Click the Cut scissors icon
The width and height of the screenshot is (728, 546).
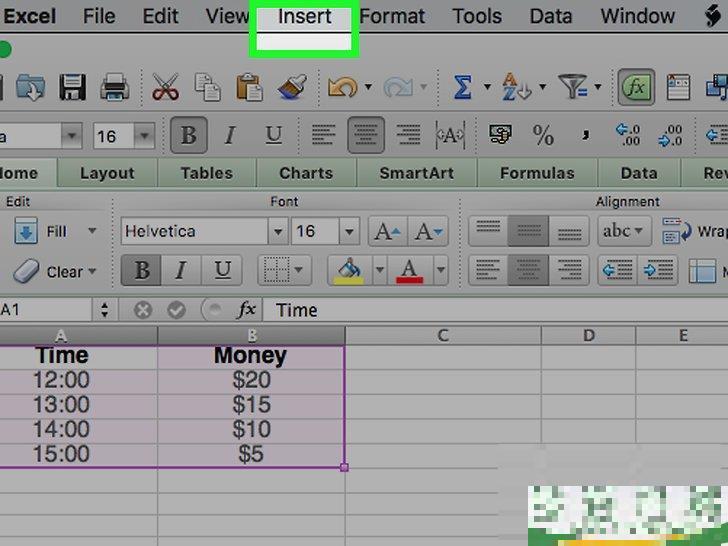165,88
